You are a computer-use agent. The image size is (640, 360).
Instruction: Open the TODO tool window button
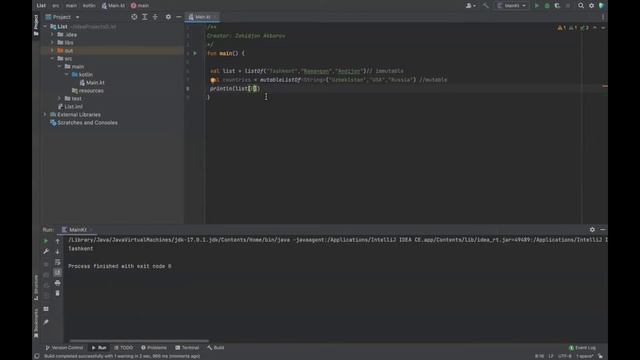[x=124, y=348]
